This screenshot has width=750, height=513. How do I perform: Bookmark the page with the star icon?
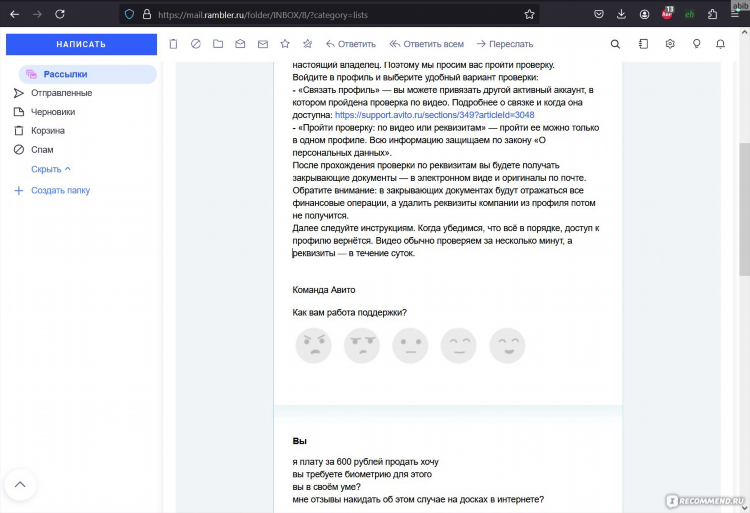pos(529,14)
